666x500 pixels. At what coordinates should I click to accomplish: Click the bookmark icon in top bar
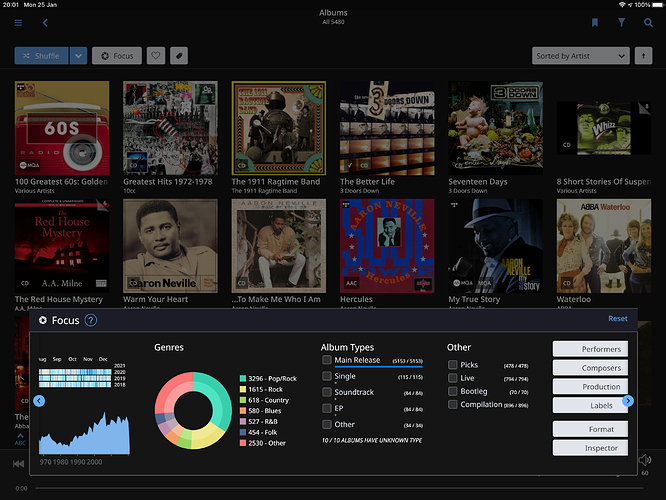(594, 22)
